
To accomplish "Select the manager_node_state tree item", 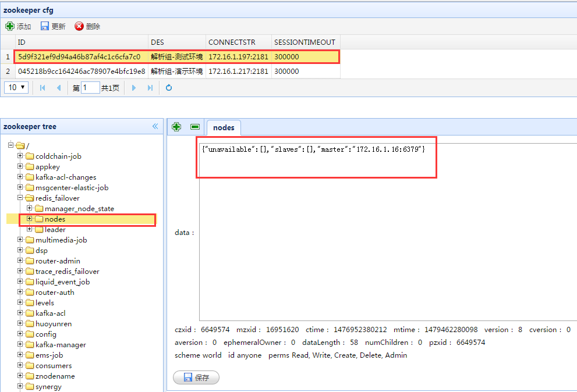I will (x=80, y=208).
